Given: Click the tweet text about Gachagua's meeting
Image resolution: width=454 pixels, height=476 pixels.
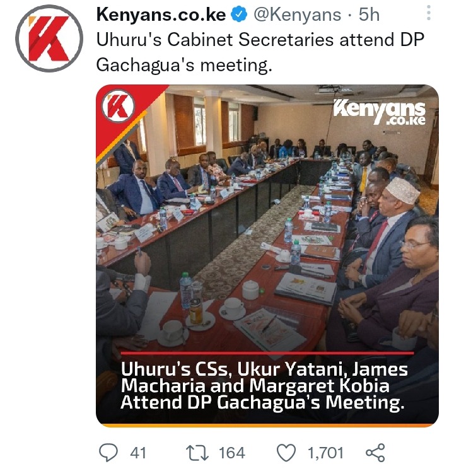Looking at the screenshot, I should pyautogui.click(x=260, y=52).
